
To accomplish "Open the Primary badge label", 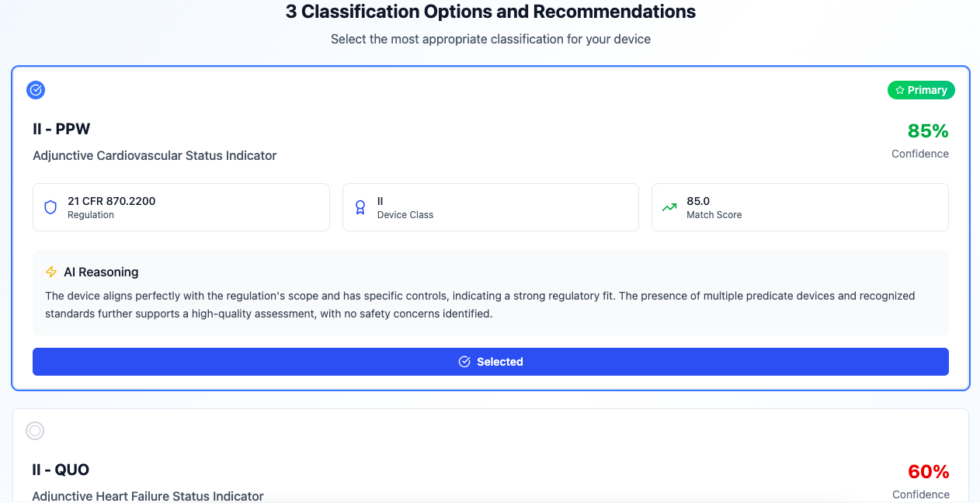I will click(x=921, y=90).
